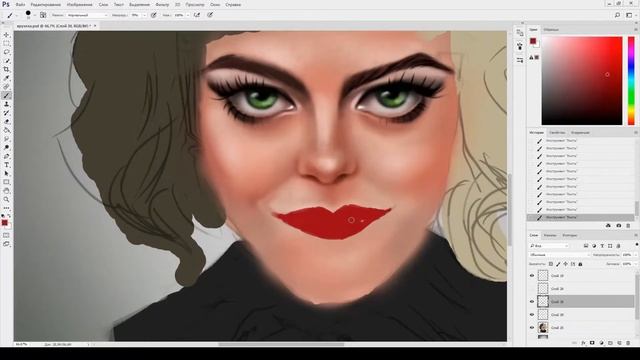Open the layer blend mode dropdown
This screenshot has width=640, height=360.
click(x=559, y=255)
